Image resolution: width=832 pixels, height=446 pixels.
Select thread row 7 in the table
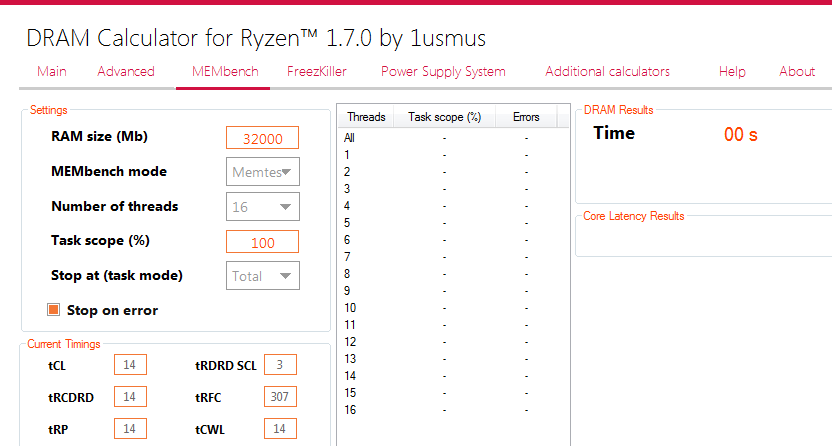453,257
